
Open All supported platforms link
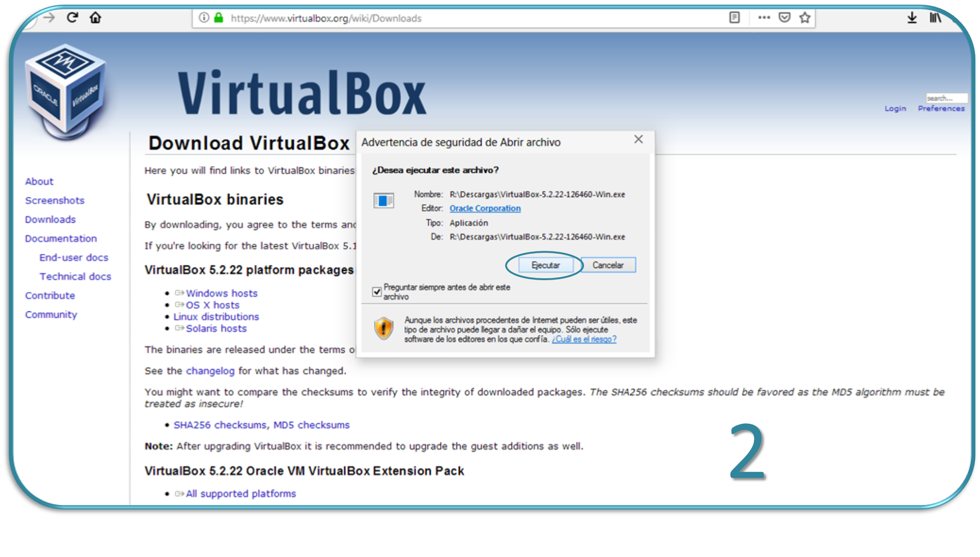tap(241, 494)
